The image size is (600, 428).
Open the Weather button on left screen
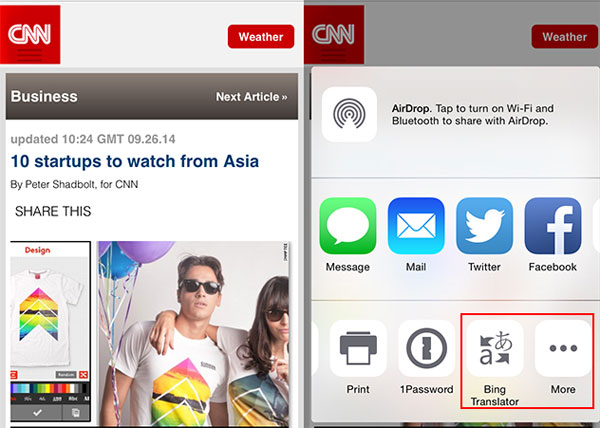[260, 37]
